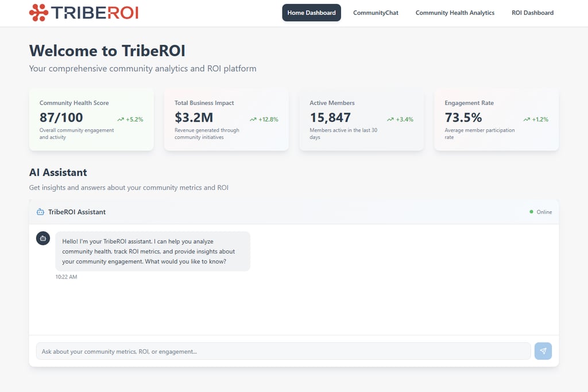Screen dimensions: 588x392
Task: Click the trend arrow on Engagement Rate
Action: 525,119
